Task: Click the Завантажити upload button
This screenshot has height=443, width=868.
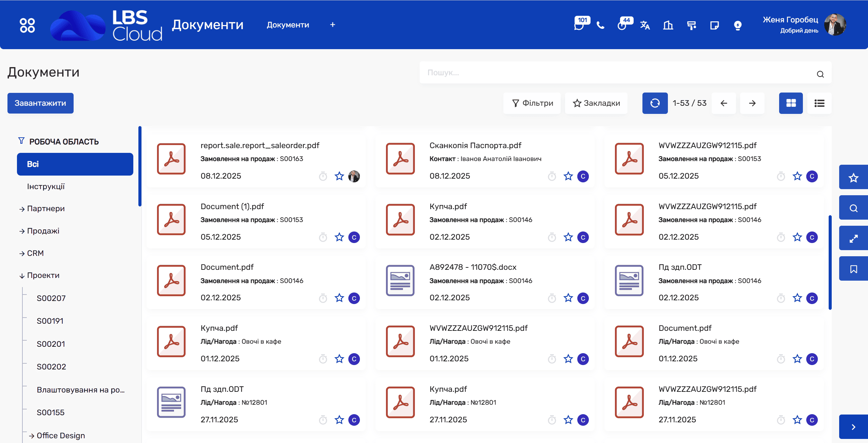Action: [40, 103]
